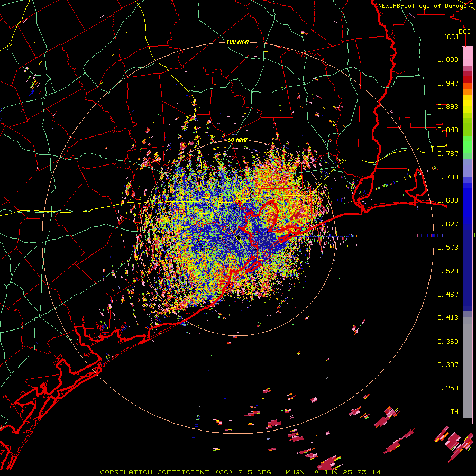Pick the orange color bar segment below 0.947
The image size is (476, 476).
pyautogui.click(x=467, y=91)
